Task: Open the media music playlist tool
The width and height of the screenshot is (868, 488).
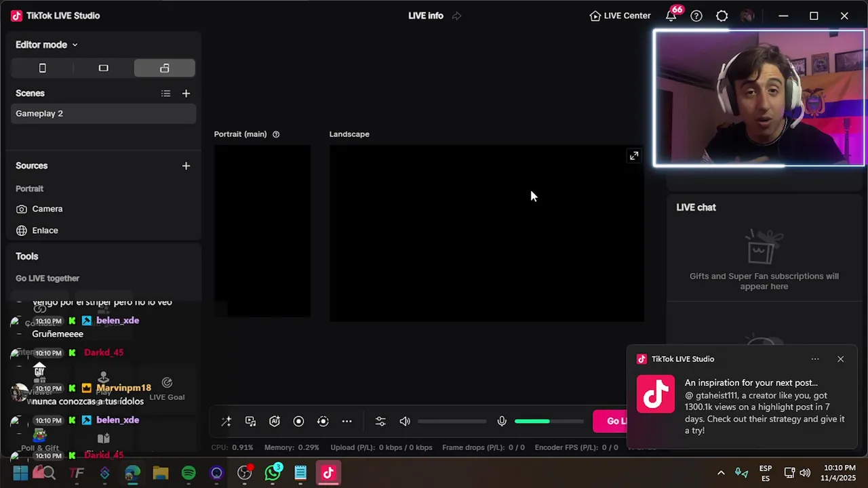Action: point(250,422)
